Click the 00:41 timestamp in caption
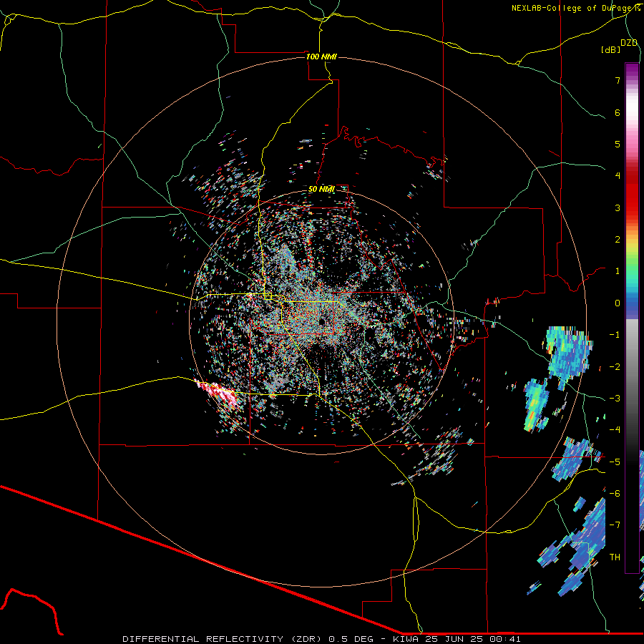644x644 pixels. click(x=505, y=639)
